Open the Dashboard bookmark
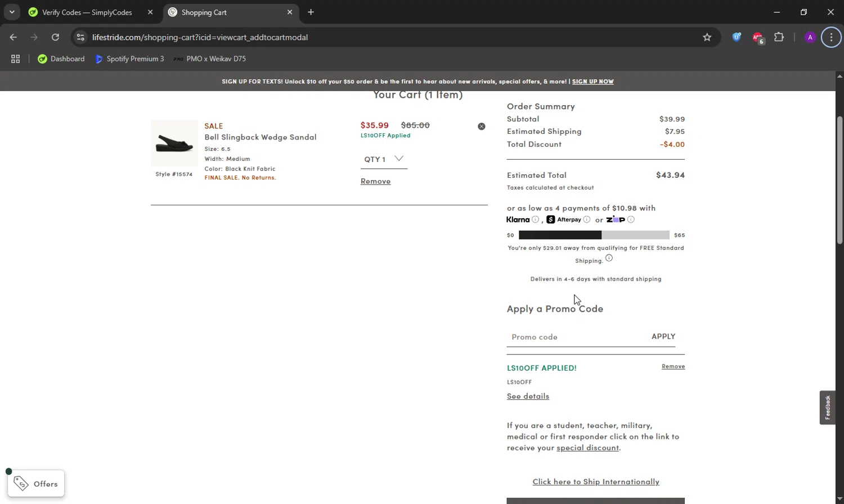 (x=61, y=58)
